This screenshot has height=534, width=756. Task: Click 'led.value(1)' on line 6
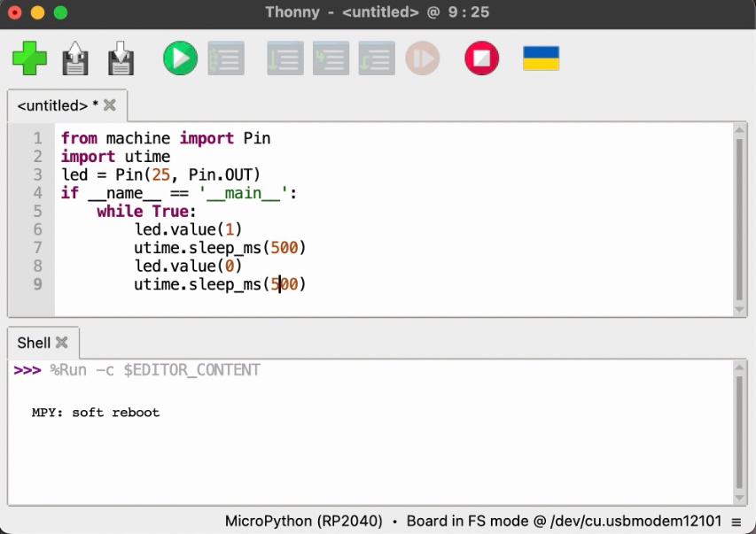click(x=188, y=229)
